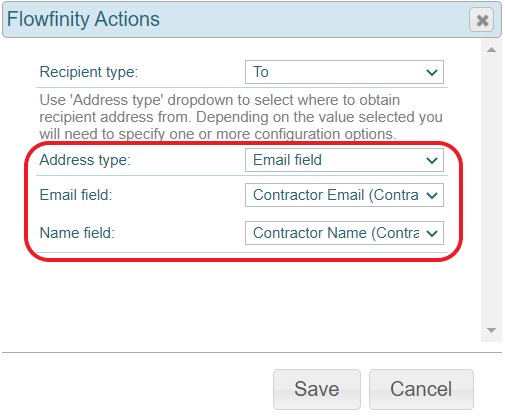Click the Address type help text paragraph
Viewport: 505px width, 420px height.
pyautogui.click(x=241, y=117)
